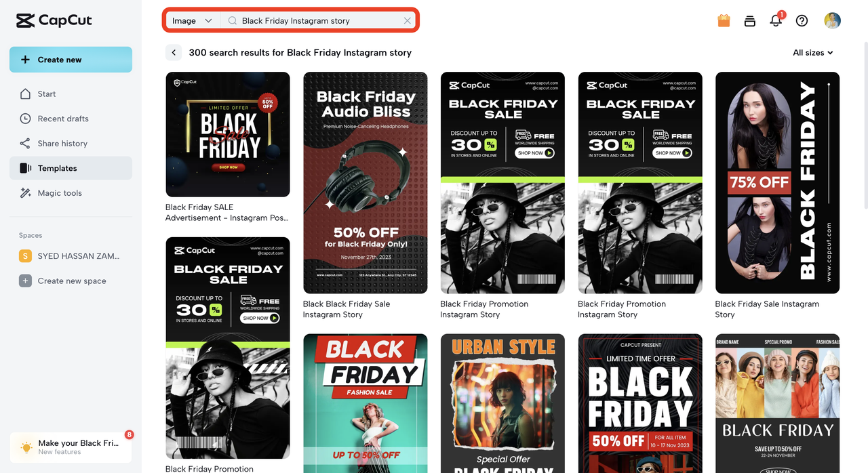
Task: Open Magic tools
Action: pyautogui.click(x=60, y=193)
